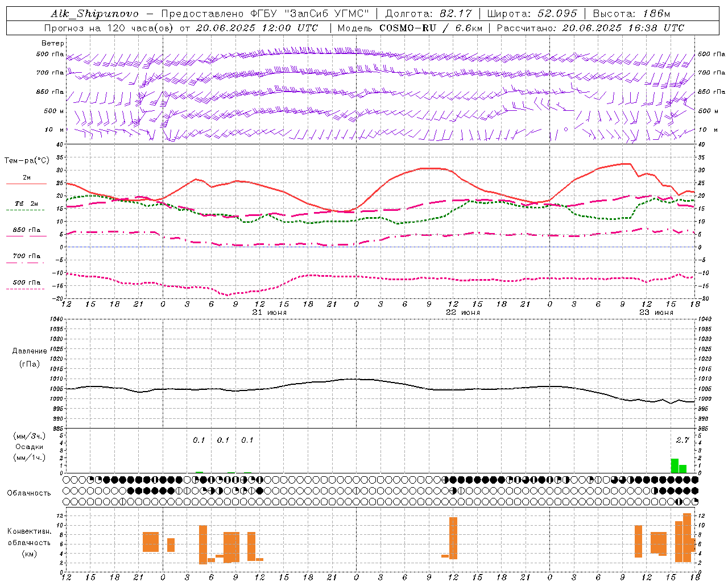Click the 500 гПа temperature legend line

(x=26, y=289)
